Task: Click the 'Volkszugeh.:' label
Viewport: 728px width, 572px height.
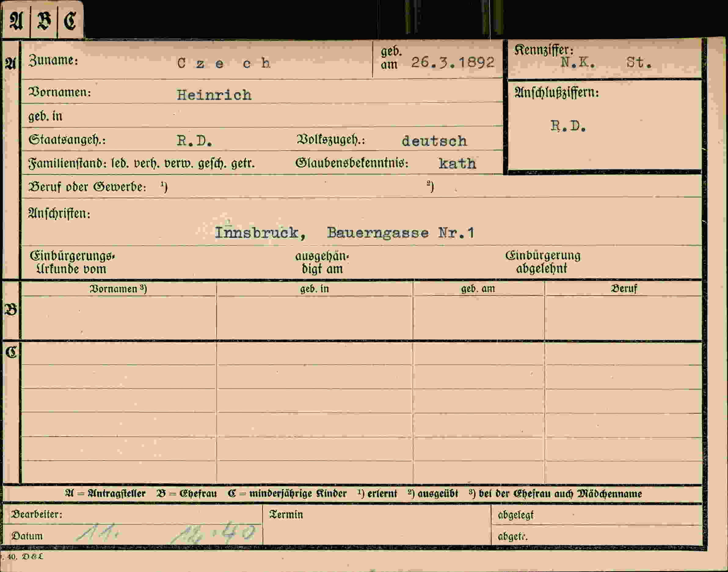Action: [331, 140]
